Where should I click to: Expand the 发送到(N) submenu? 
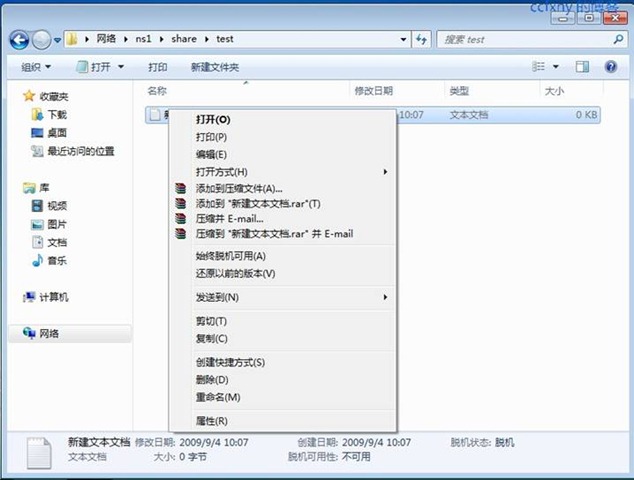(282, 297)
